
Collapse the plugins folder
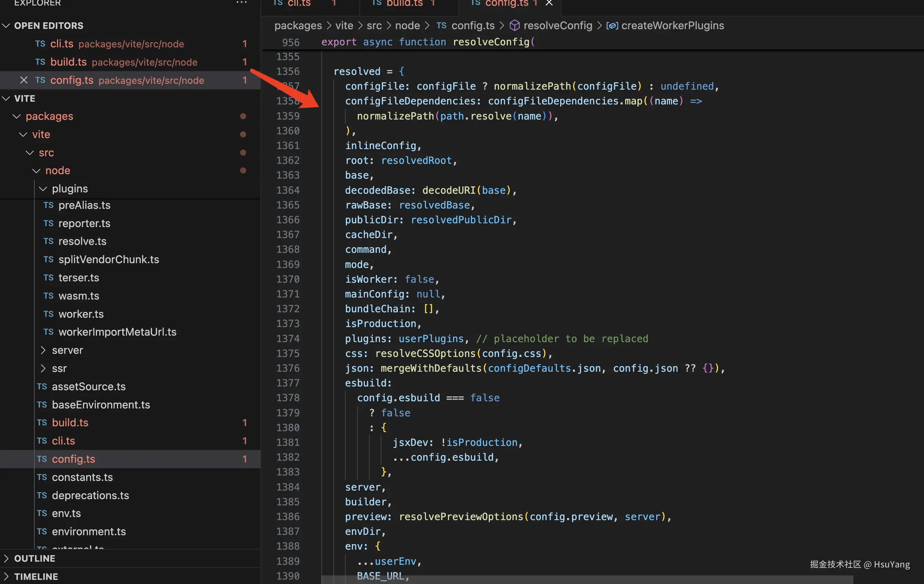(x=43, y=189)
